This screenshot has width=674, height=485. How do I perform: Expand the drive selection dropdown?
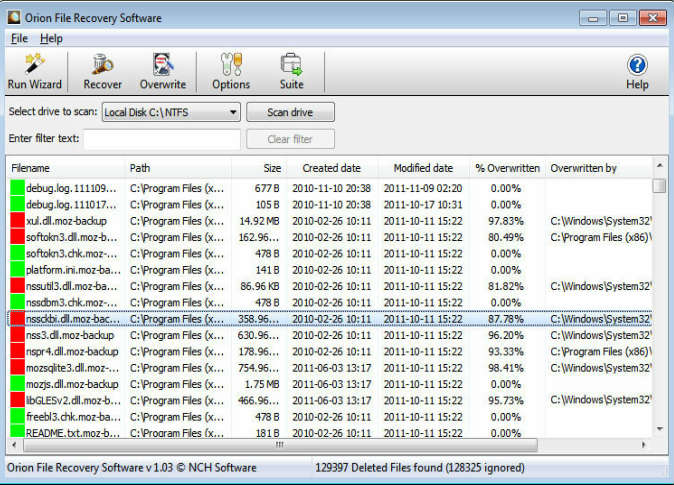pyautogui.click(x=232, y=112)
